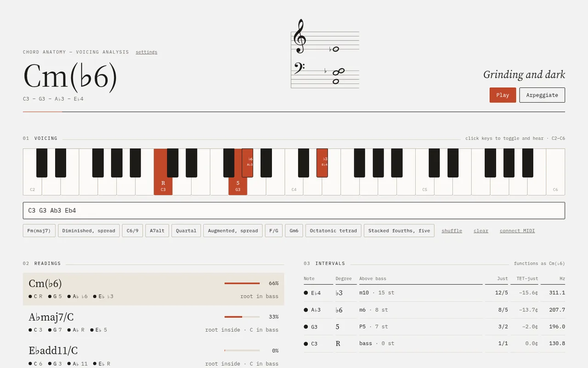Shuffle the preset chords
Screen dimensions: 588x368
coord(452,230)
